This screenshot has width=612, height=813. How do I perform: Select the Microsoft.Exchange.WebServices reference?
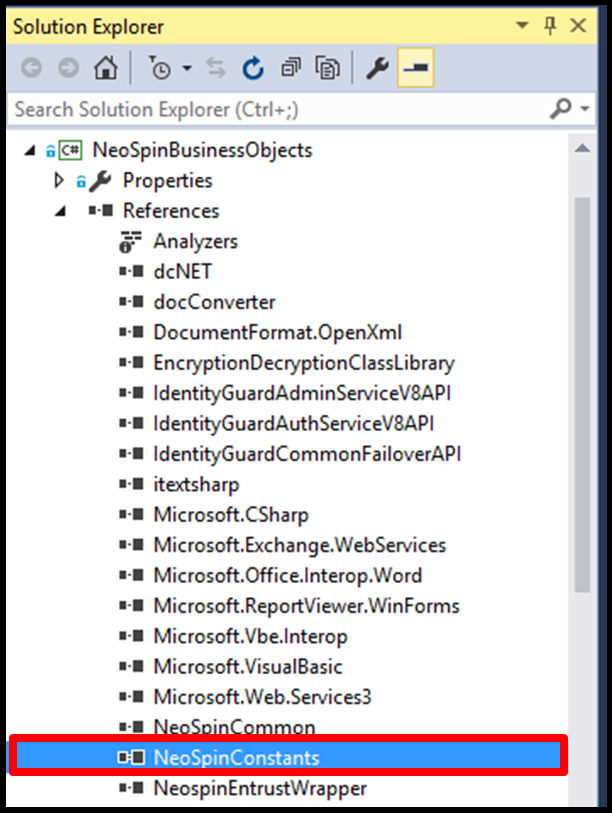300,545
